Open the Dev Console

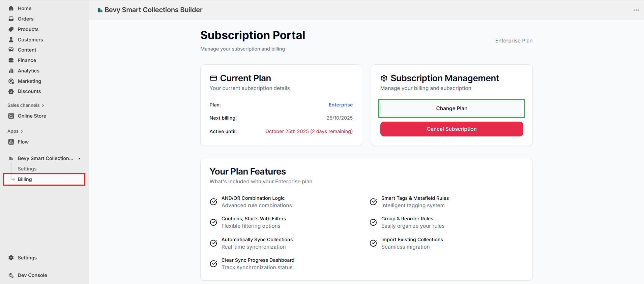[32, 275]
